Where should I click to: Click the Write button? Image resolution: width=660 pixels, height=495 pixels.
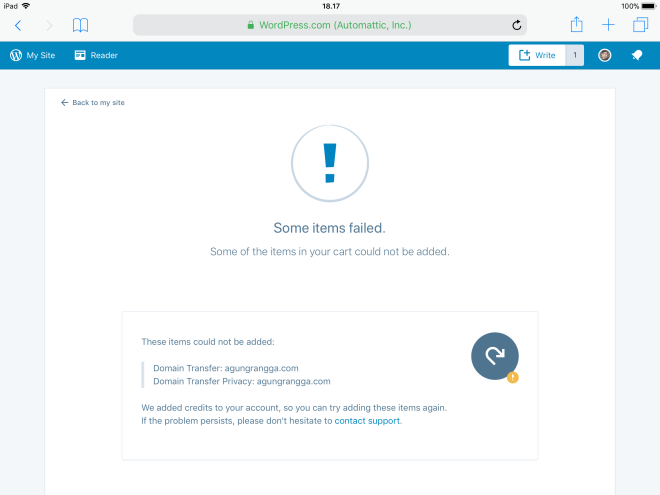[x=537, y=55]
